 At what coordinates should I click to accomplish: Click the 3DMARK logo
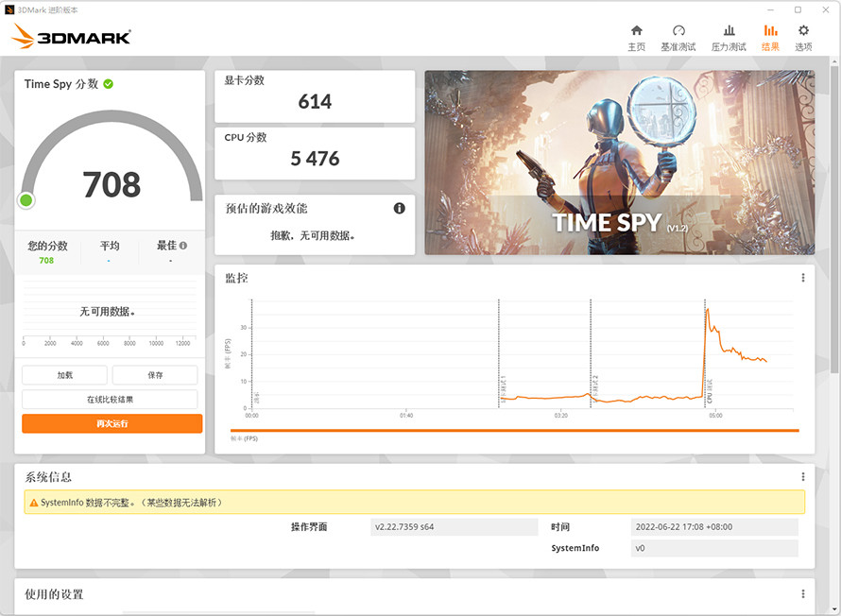pyautogui.click(x=71, y=37)
